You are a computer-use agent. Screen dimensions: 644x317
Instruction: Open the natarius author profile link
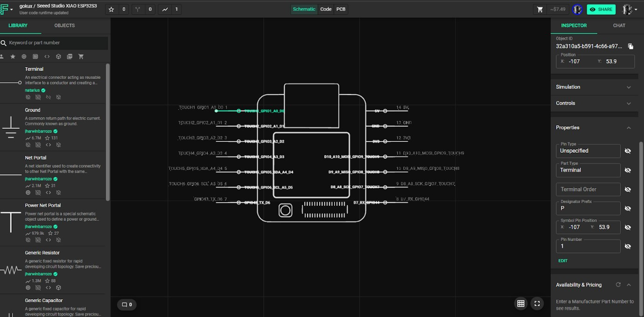32,90
